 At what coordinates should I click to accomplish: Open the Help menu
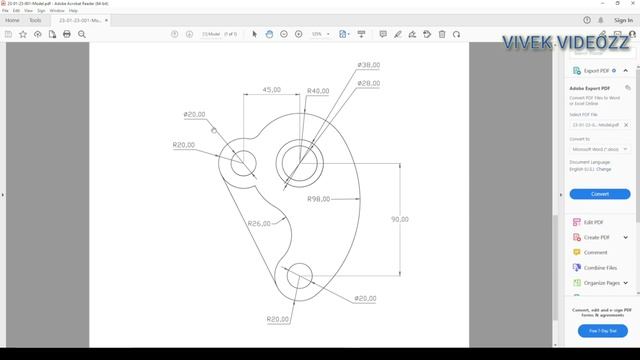pyautogui.click(x=73, y=11)
